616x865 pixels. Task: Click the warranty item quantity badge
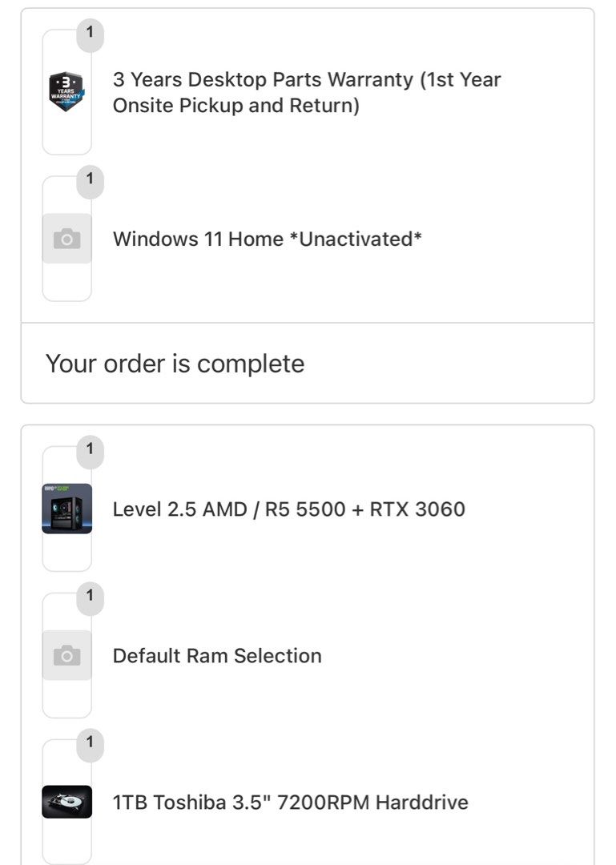pos(90,34)
